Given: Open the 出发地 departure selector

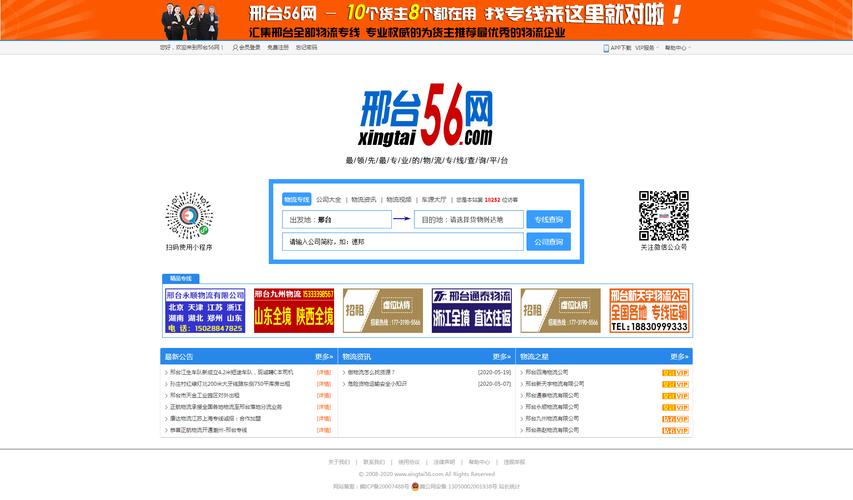Looking at the screenshot, I should pos(337,220).
